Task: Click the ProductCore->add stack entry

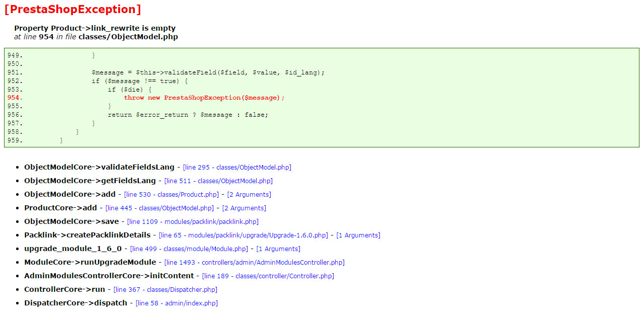Action: point(60,208)
